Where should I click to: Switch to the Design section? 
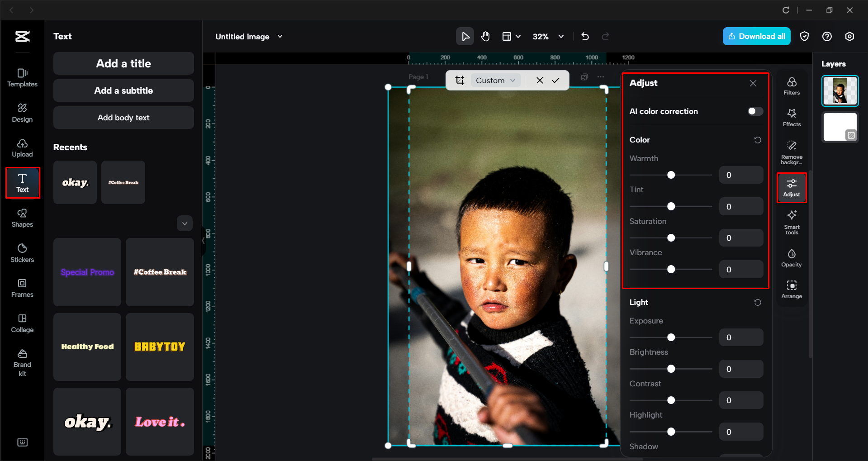tap(22, 112)
